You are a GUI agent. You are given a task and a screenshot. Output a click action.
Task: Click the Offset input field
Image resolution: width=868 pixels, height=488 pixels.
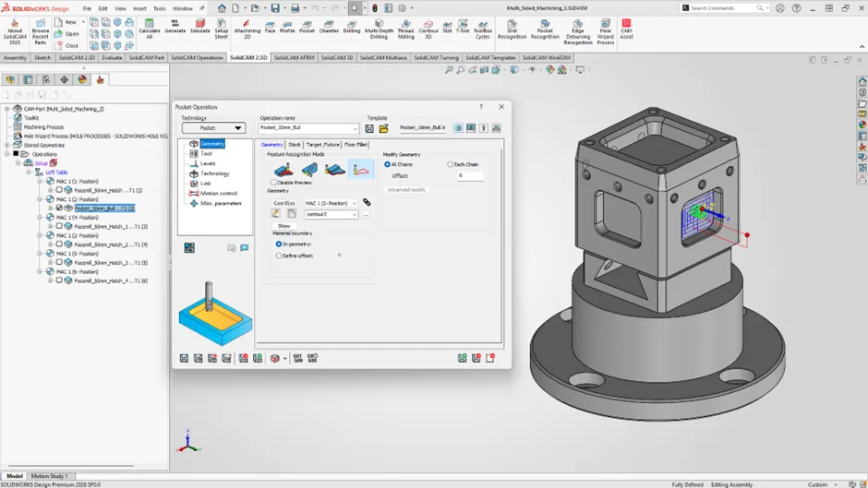coord(469,175)
